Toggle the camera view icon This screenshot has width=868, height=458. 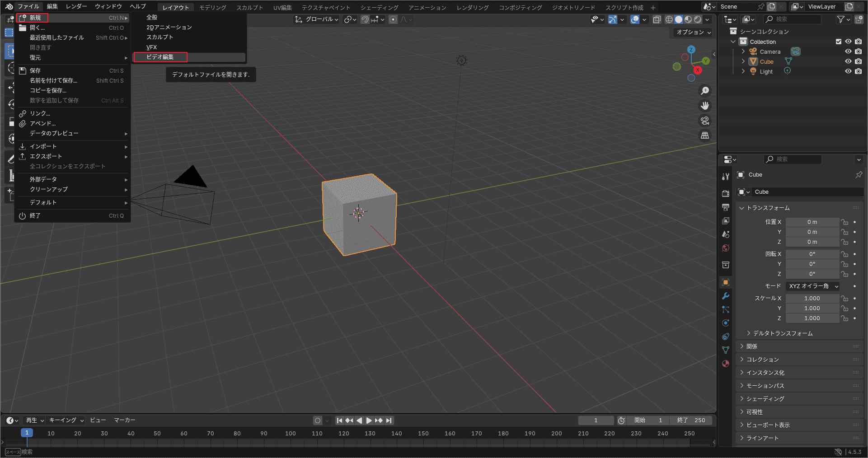pos(704,121)
